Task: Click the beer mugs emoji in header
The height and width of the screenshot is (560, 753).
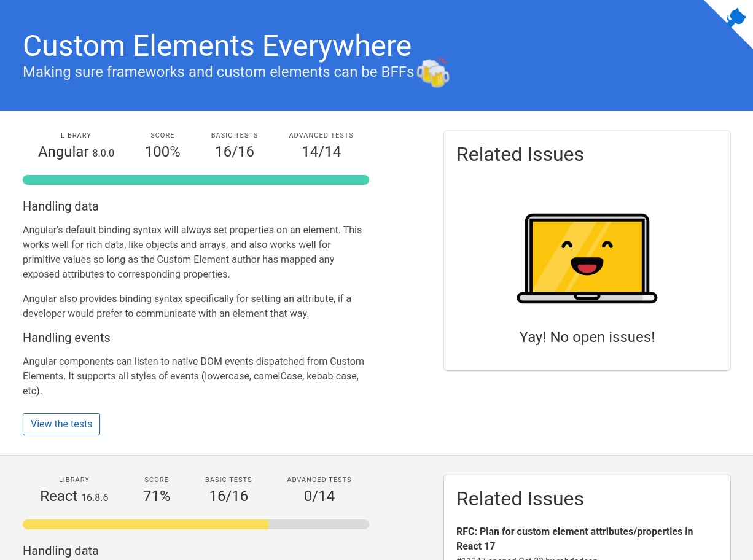Action: 433,72
